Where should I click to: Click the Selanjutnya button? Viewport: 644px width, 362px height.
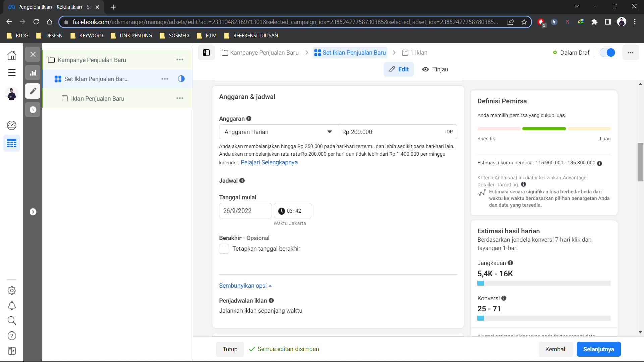[x=598, y=349]
